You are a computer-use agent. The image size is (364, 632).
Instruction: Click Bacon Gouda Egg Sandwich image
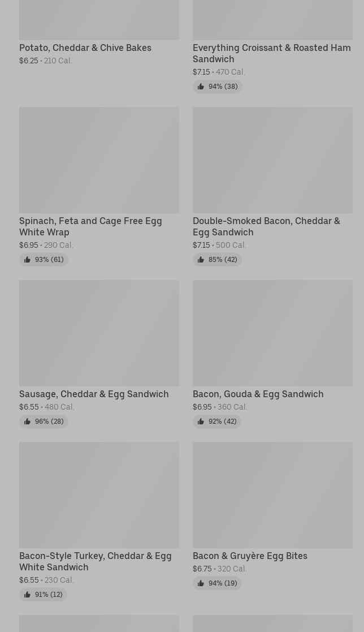272,333
